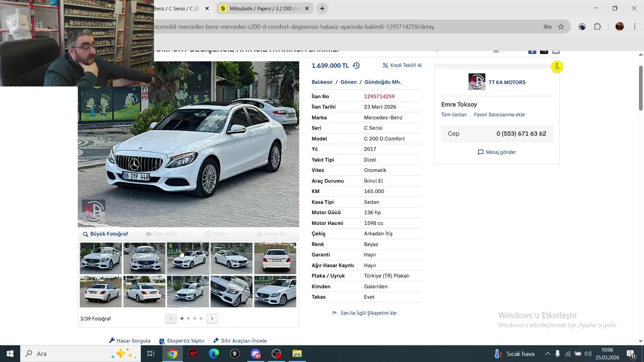
Task: Open Microsoft Edge from the taskbar
Action: pos(214,353)
